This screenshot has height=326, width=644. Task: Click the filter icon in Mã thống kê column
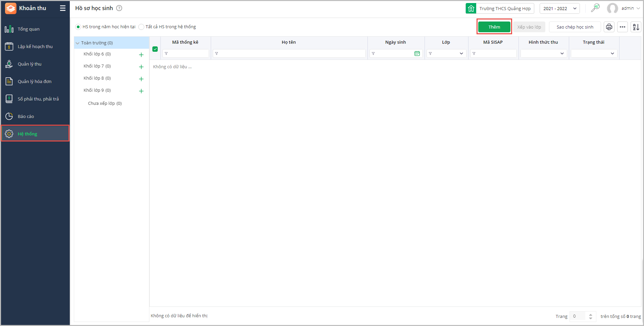(166, 53)
